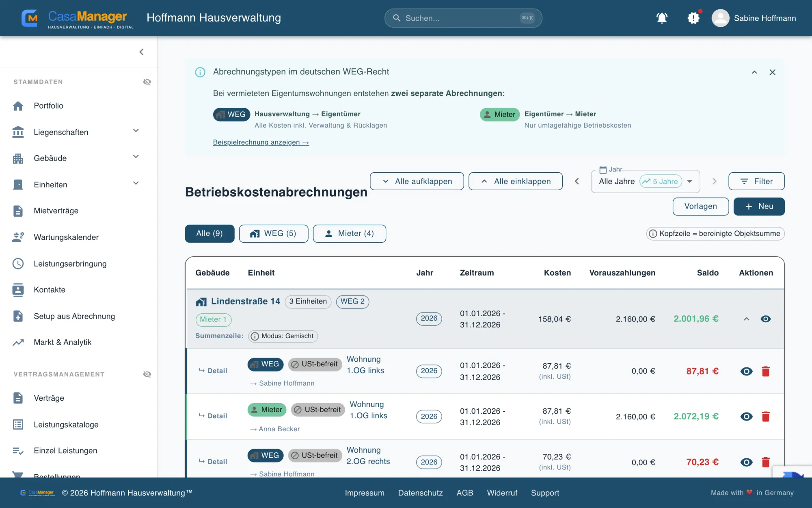Open the alert badge icon with red dot
The width and height of the screenshot is (812, 508).
(693, 18)
